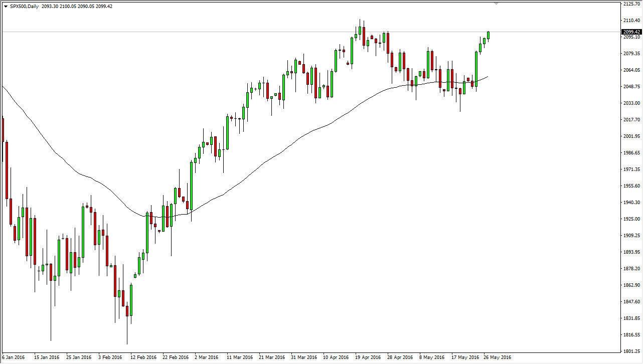
Task: Click the 2048.75 price axis label
Action: 631,86
